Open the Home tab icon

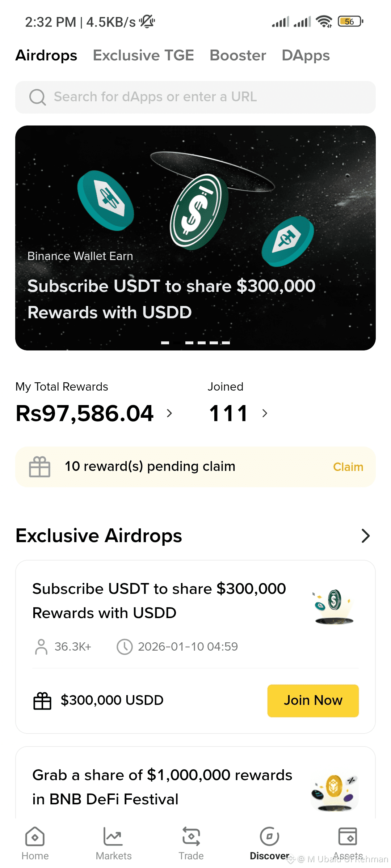click(35, 837)
